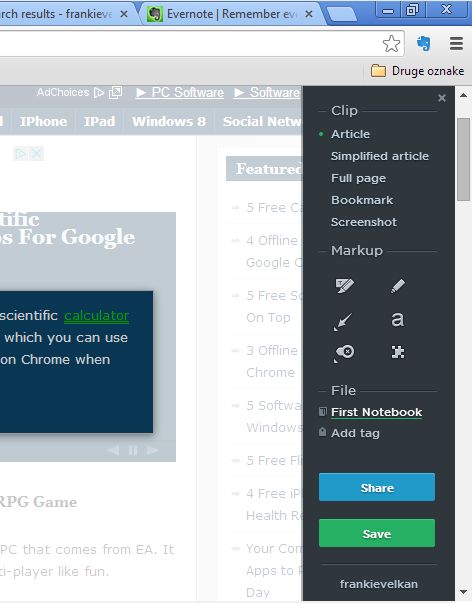Choose the arrow markup tool
The height and width of the screenshot is (603, 472).
coord(342,321)
